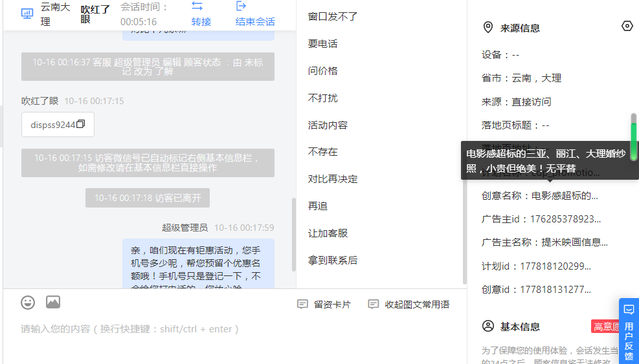Click the dispss9244 message bubble
Screen dimensions: 639x364
[58, 125]
